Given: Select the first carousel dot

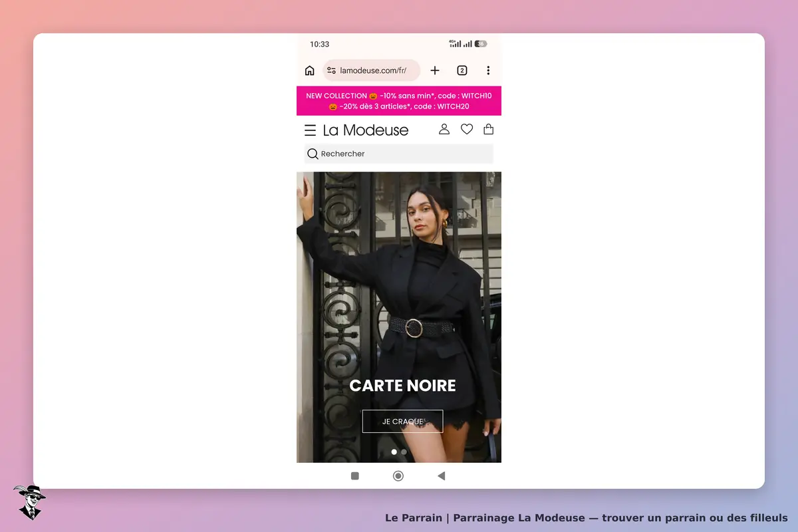Looking at the screenshot, I should pyautogui.click(x=394, y=452).
